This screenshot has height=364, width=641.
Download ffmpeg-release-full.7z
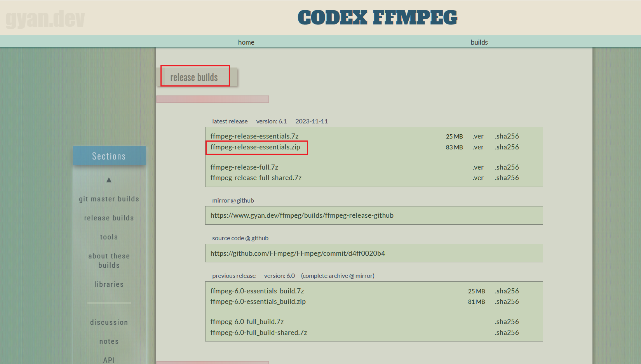coord(244,167)
